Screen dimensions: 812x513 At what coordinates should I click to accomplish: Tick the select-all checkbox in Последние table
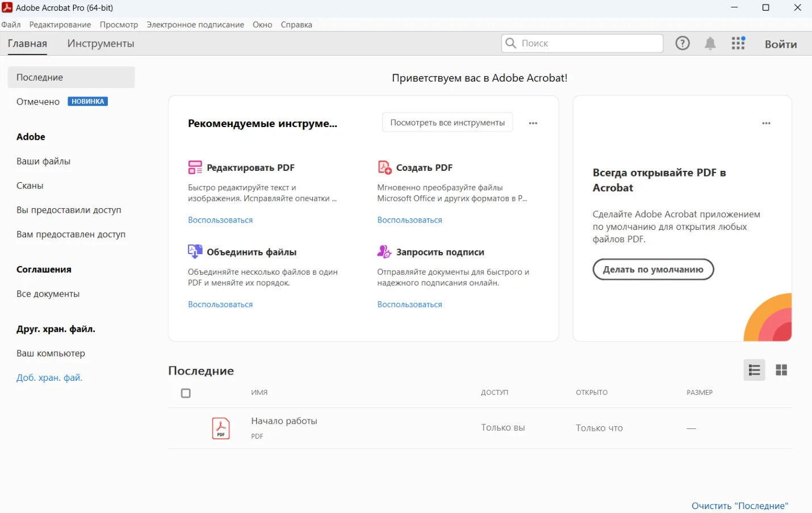click(x=186, y=393)
